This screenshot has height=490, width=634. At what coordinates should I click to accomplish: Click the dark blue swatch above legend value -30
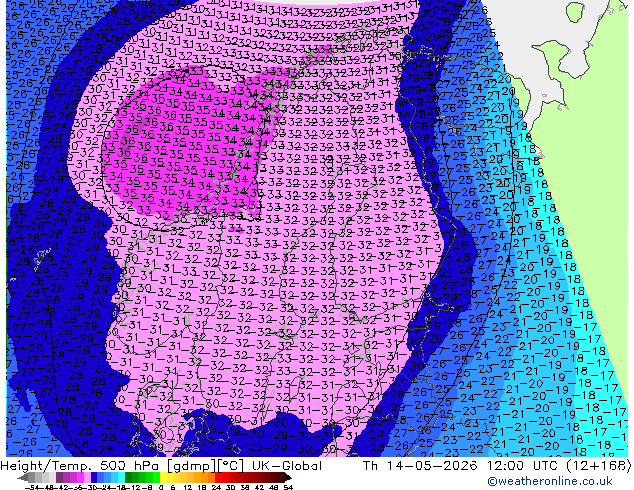tap(94, 478)
